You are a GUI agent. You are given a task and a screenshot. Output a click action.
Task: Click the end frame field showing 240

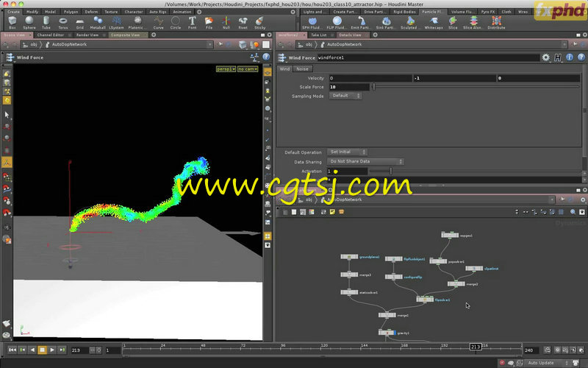[x=531, y=350]
